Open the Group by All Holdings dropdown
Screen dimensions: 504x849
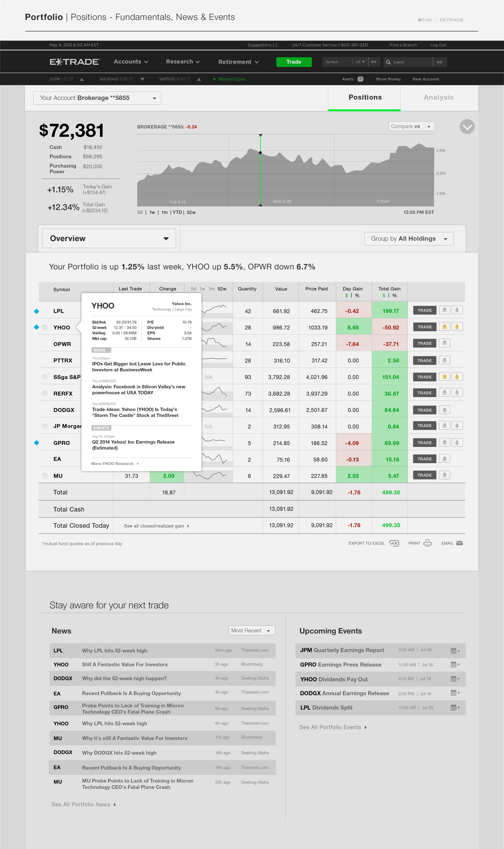[409, 239]
